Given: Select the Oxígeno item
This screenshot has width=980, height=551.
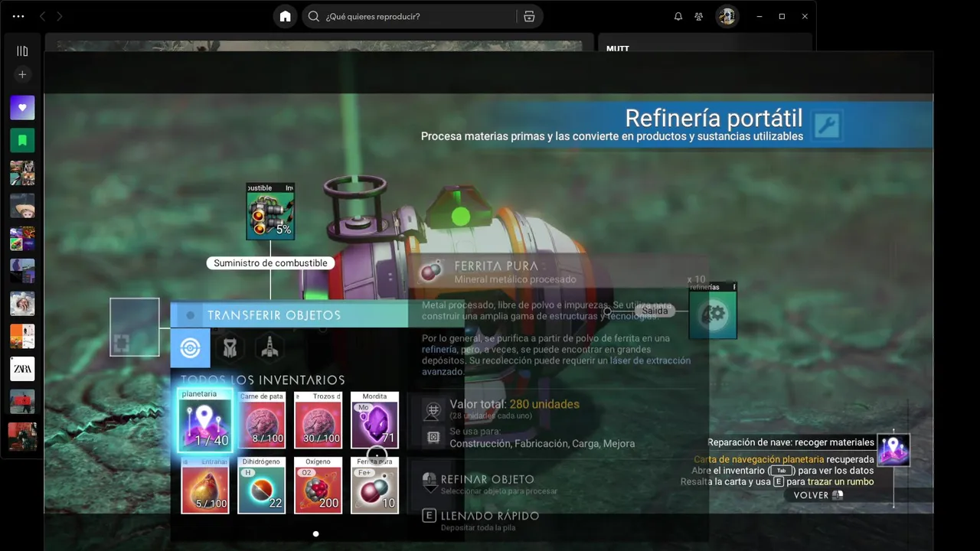Looking at the screenshot, I should (318, 485).
